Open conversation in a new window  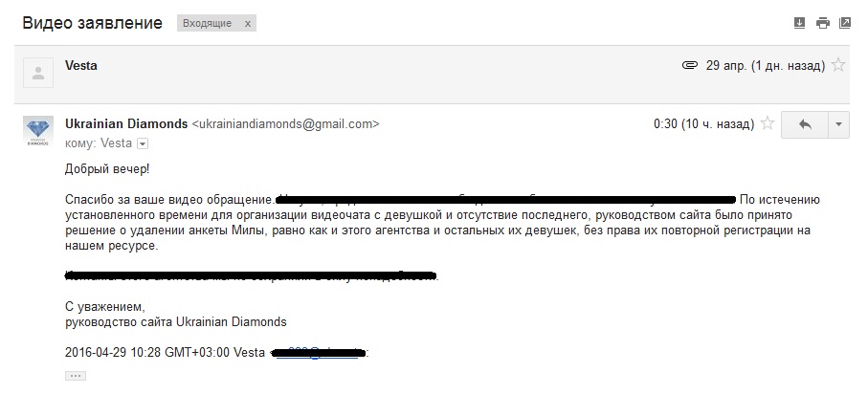(x=844, y=23)
